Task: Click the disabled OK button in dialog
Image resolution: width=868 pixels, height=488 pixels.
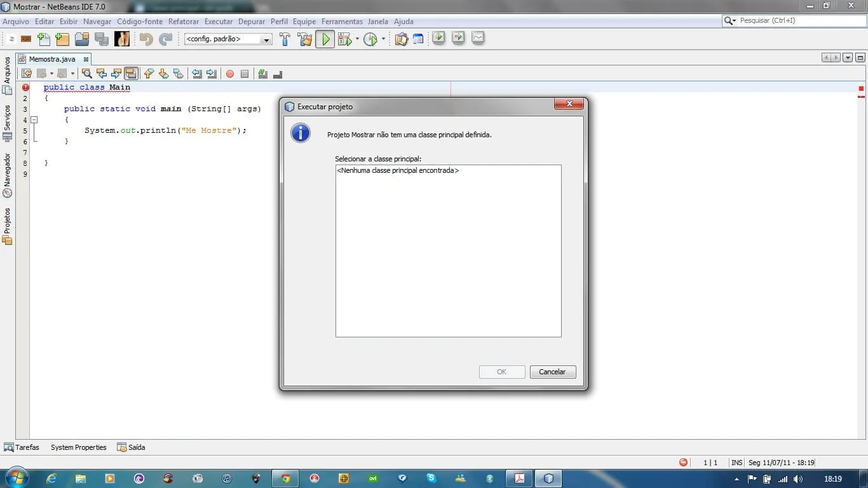Action: pyautogui.click(x=502, y=372)
